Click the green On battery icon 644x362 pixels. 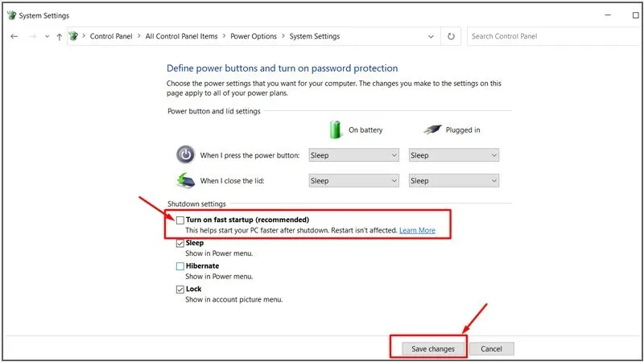pyautogui.click(x=336, y=130)
